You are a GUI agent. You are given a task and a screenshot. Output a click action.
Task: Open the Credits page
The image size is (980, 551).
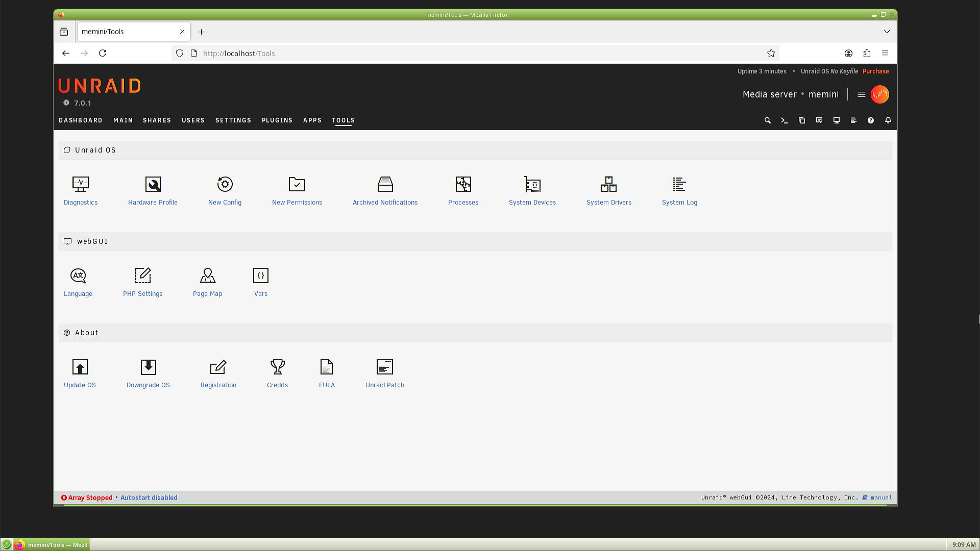pyautogui.click(x=277, y=373)
